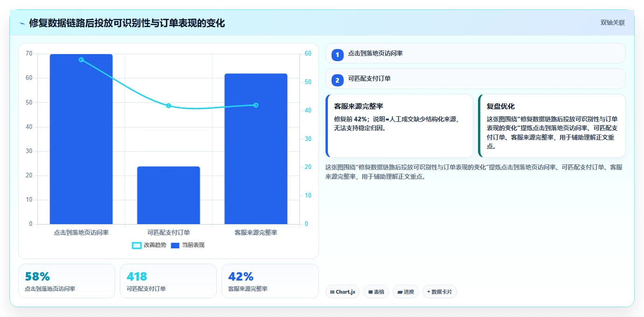Click the list row text 点击到落地页访问率
Image resolution: width=644 pixels, height=317 pixels.
pyautogui.click(x=375, y=54)
